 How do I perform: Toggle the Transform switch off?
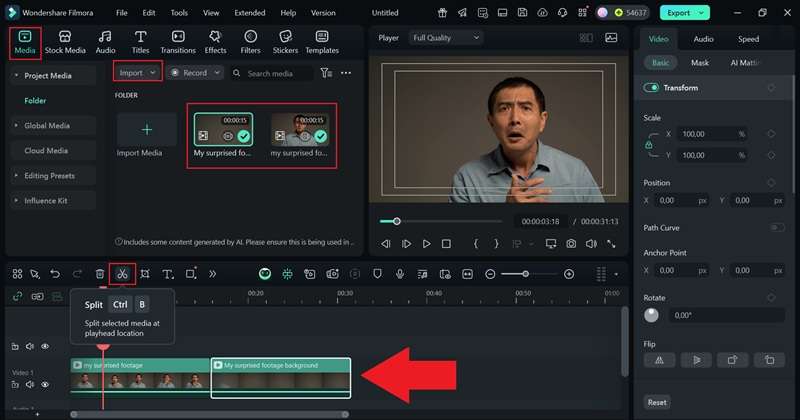click(x=652, y=88)
